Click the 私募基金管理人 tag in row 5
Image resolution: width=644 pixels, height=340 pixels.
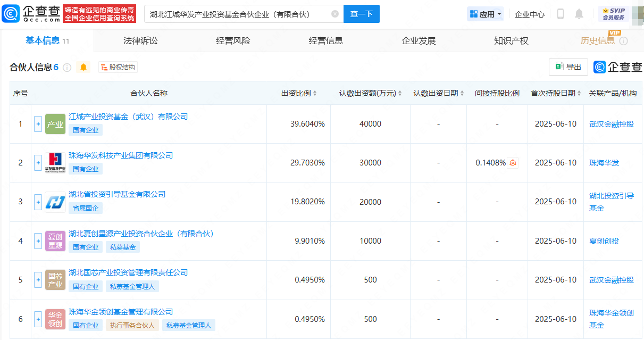point(132,286)
